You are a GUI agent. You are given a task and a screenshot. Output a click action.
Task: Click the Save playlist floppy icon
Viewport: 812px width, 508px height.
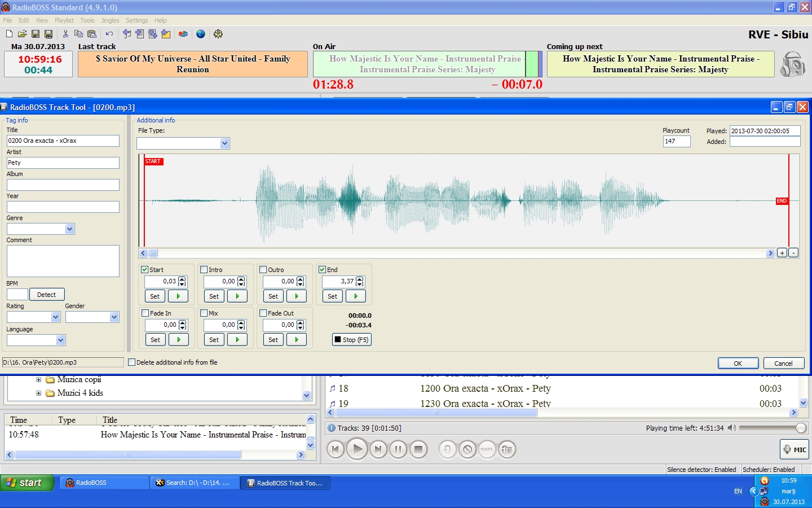click(35, 34)
